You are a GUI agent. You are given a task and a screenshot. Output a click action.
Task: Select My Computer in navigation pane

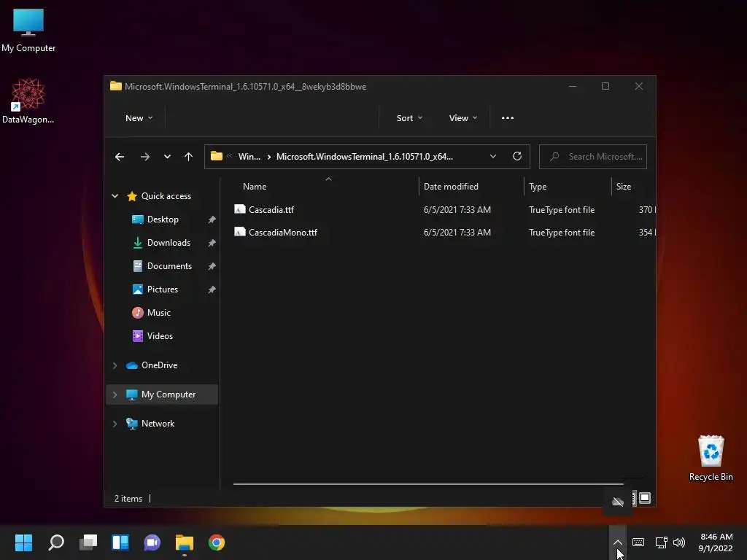click(169, 394)
